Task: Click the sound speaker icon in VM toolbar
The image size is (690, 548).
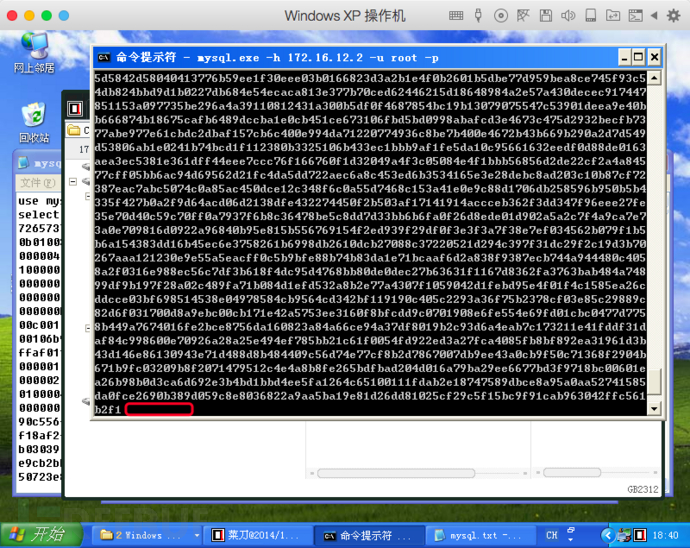Action: [x=568, y=16]
